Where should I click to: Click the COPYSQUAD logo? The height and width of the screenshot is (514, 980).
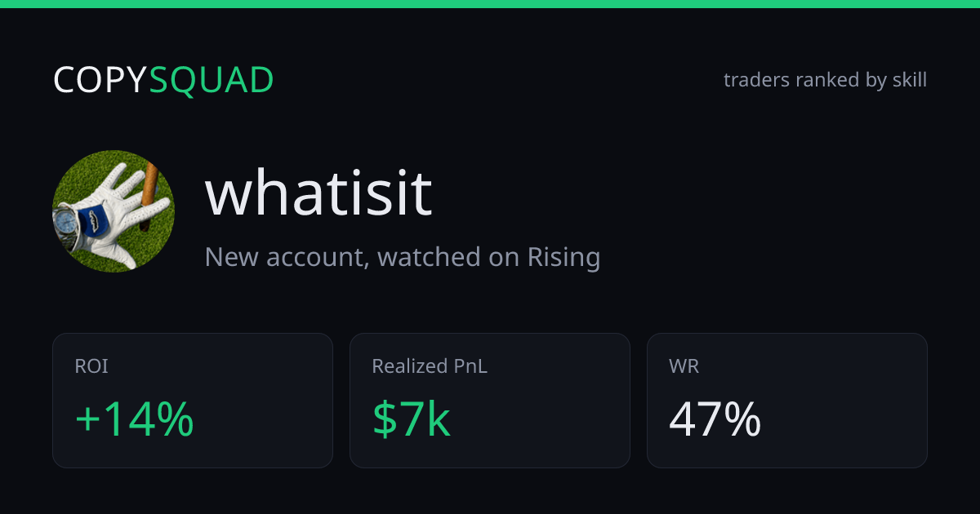pos(163,80)
